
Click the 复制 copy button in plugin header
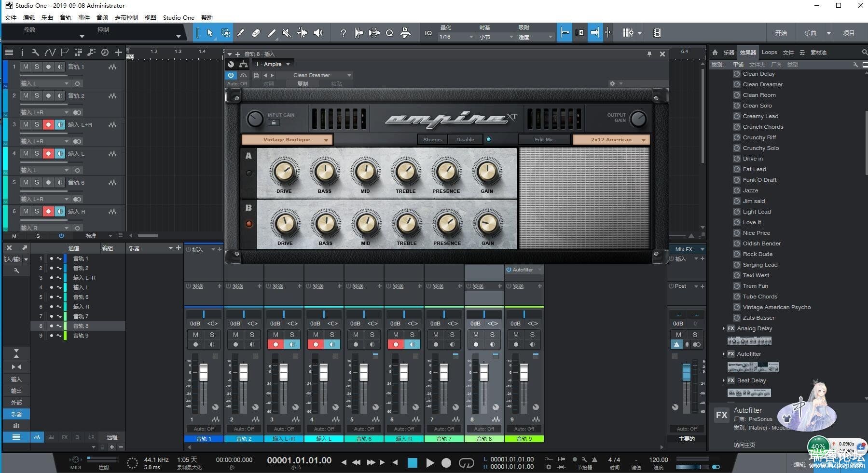(x=303, y=83)
